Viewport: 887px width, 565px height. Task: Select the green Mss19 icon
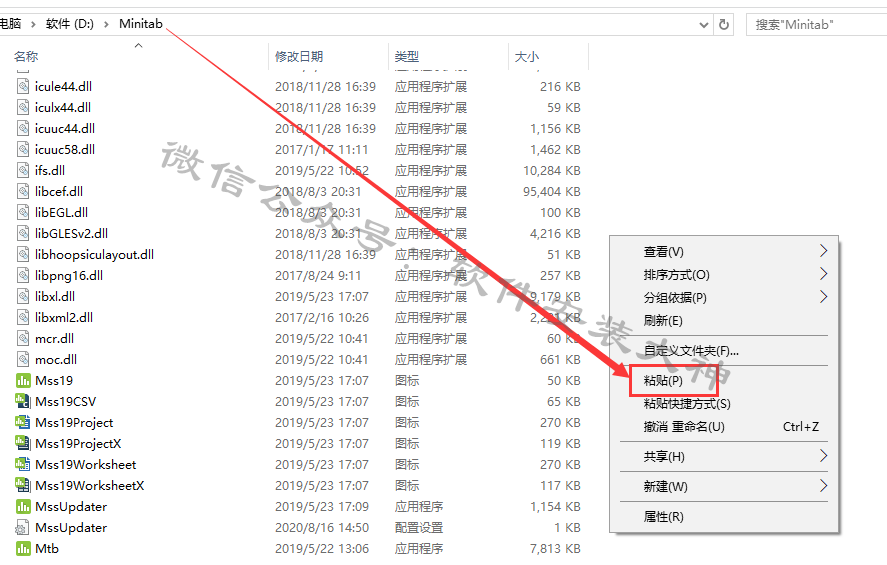[x=23, y=381]
